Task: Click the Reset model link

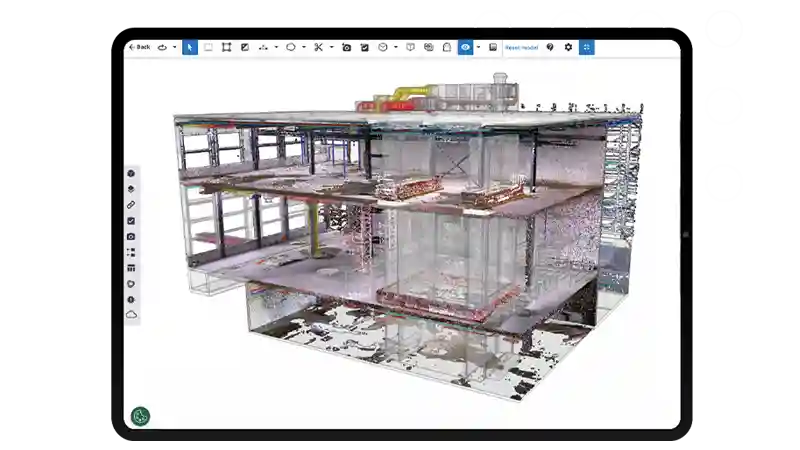Action: [x=520, y=47]
